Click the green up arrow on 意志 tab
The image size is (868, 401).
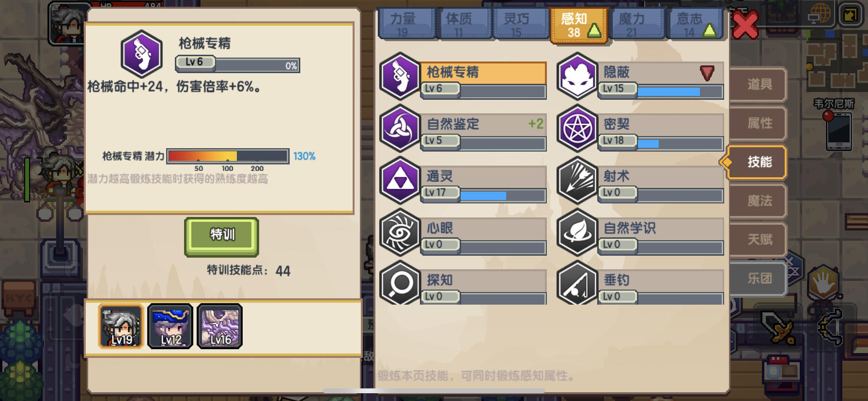(710, 31)
